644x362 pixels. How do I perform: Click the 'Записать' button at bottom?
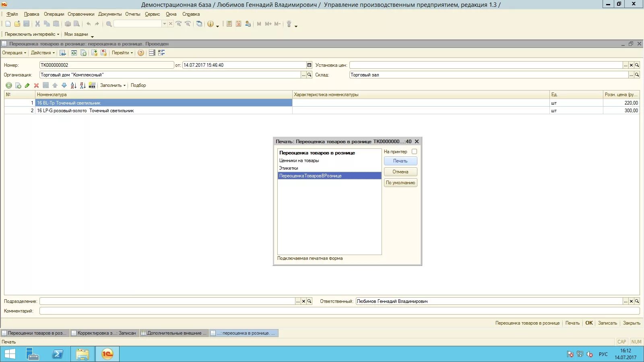pyautogui.click(x=607, y=323)
